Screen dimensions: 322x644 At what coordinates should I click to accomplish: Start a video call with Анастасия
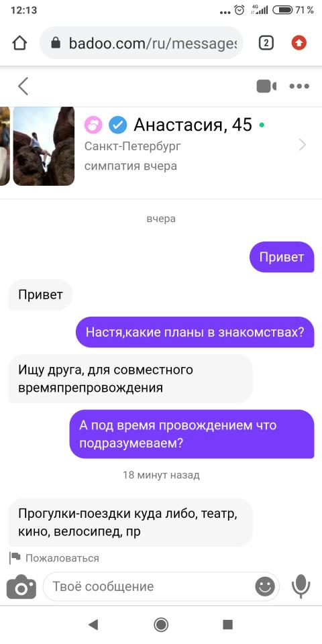(x=266, y=87)
